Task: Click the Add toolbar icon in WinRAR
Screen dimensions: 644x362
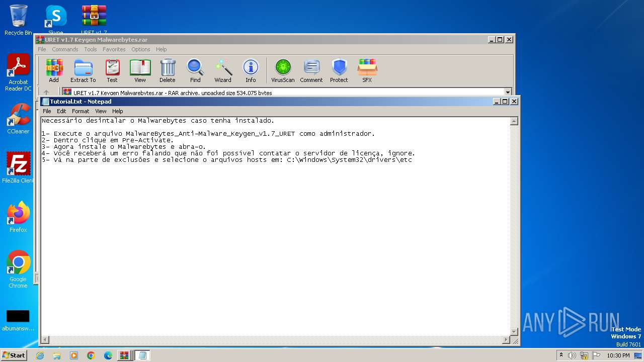Action: click(54, 71)
